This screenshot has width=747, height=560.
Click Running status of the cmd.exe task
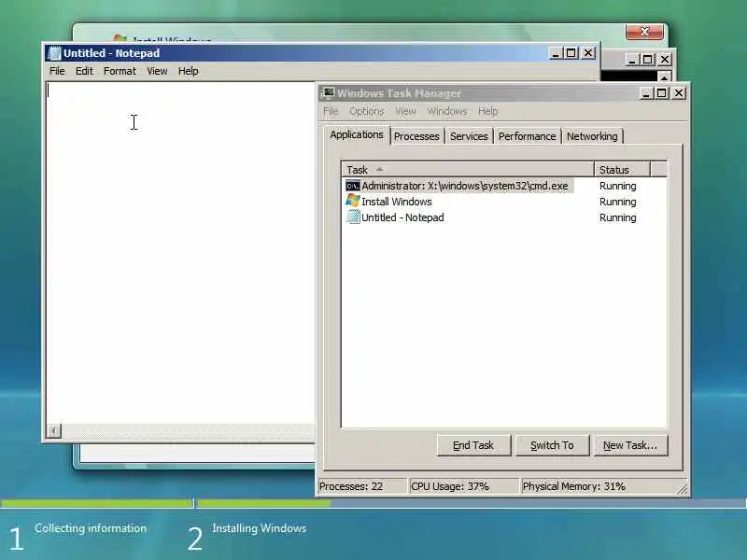(618, 186)
